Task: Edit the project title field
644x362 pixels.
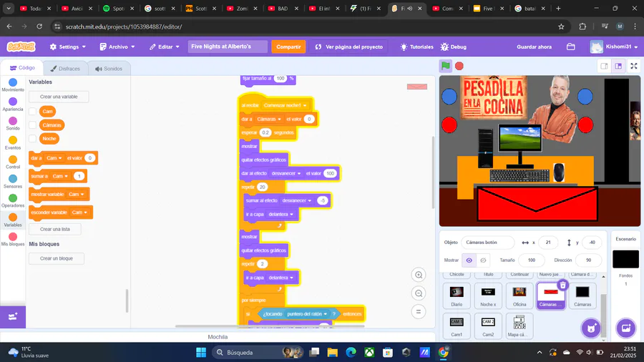Action: point(228,47)
